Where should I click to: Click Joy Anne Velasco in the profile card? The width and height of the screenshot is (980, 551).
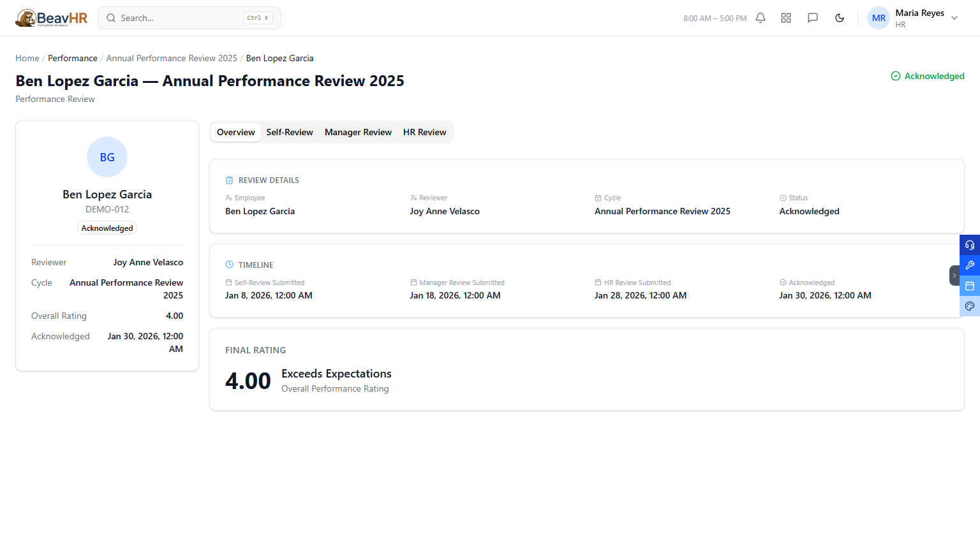(148, 262)
